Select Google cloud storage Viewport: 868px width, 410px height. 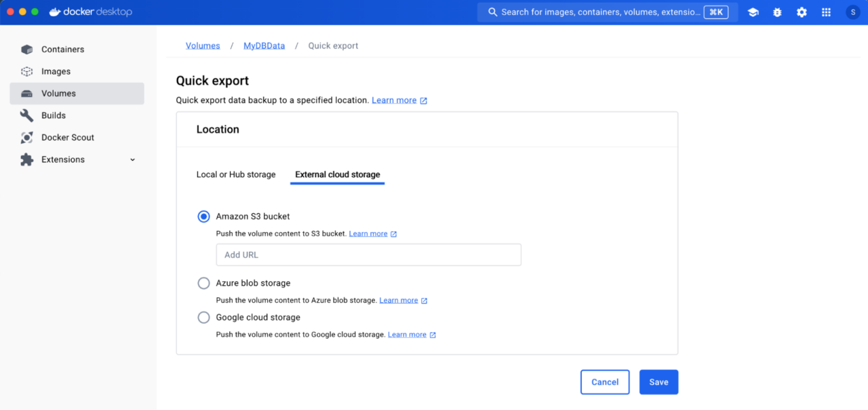203,317
